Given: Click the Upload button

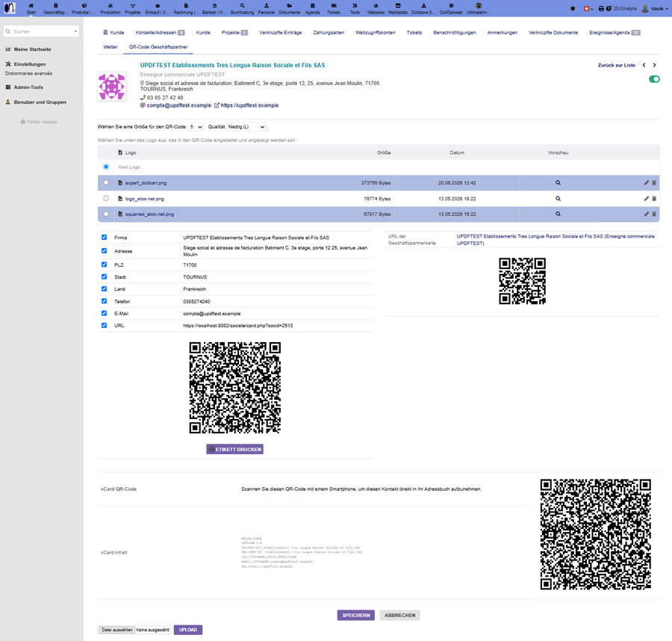Looking at the screenshot, I should 187,630.
